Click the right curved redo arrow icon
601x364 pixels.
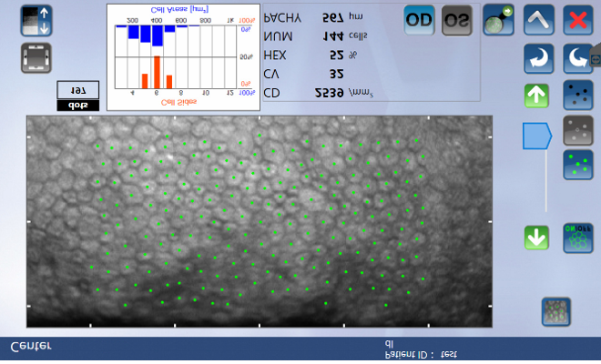[577, 59]
